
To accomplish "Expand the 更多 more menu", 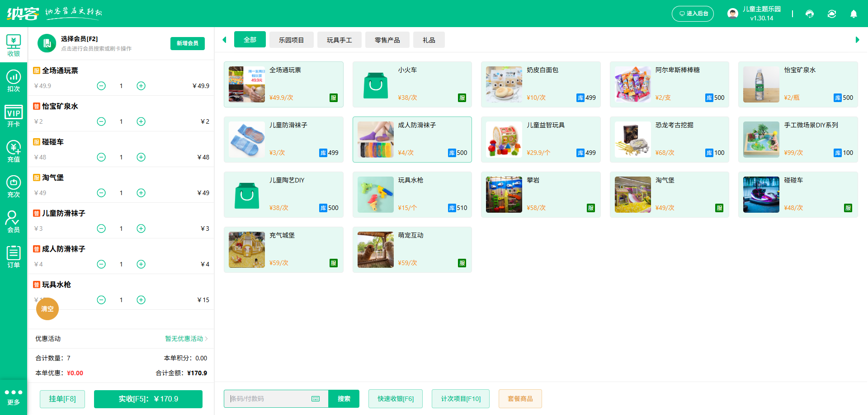I will coord(14,397).
